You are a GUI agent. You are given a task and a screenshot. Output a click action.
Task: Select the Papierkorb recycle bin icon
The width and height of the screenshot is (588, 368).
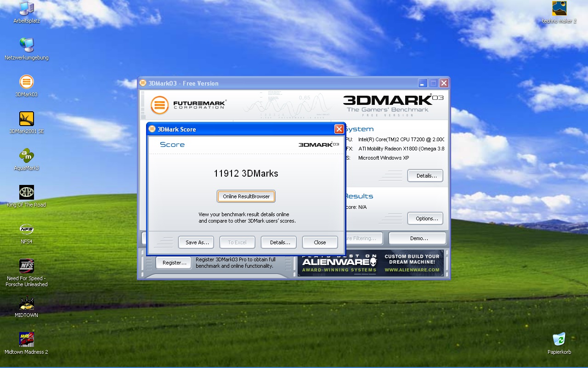[x=559, y=344]
